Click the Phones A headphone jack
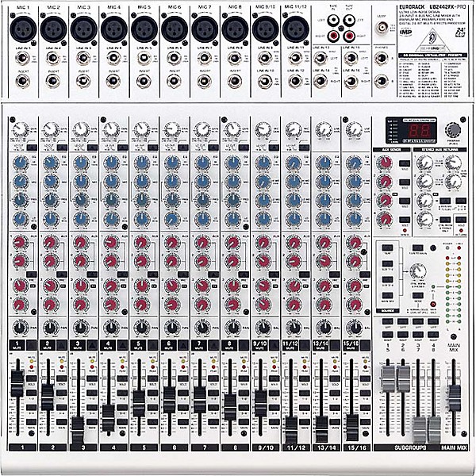 point(381,58)
